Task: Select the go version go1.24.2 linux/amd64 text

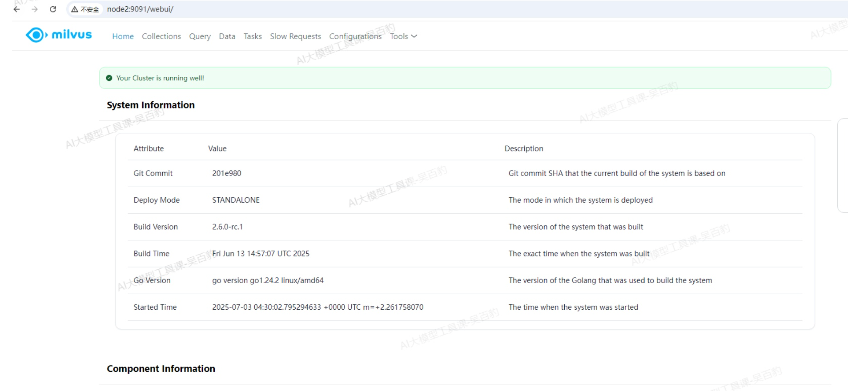Action: 268,280
